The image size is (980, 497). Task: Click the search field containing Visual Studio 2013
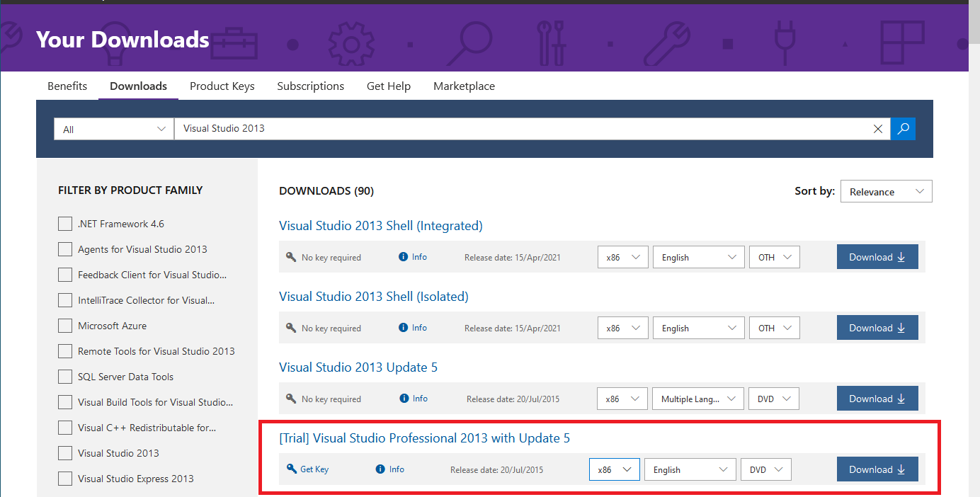coord(523,129)
